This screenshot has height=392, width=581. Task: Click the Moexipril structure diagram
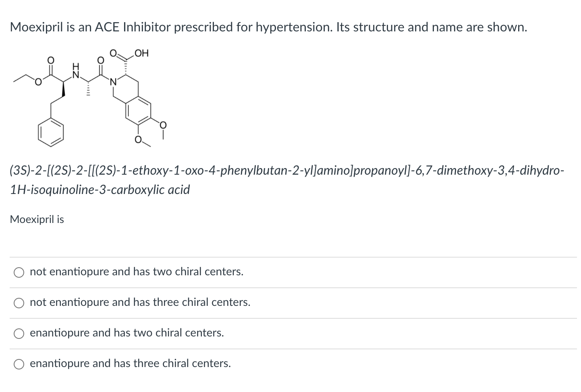click(x=89, y=97)
